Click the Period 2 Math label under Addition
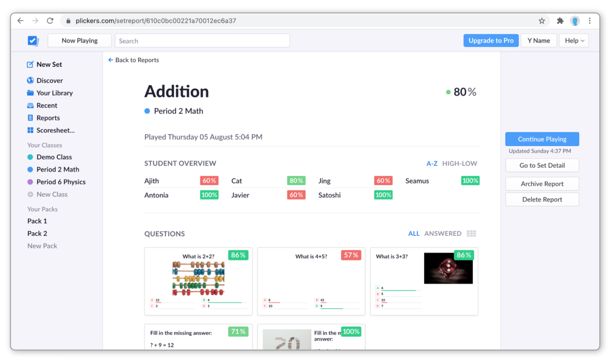Image resolution: width=613 pixels, height=364 pixels. [x=179, y=111]
